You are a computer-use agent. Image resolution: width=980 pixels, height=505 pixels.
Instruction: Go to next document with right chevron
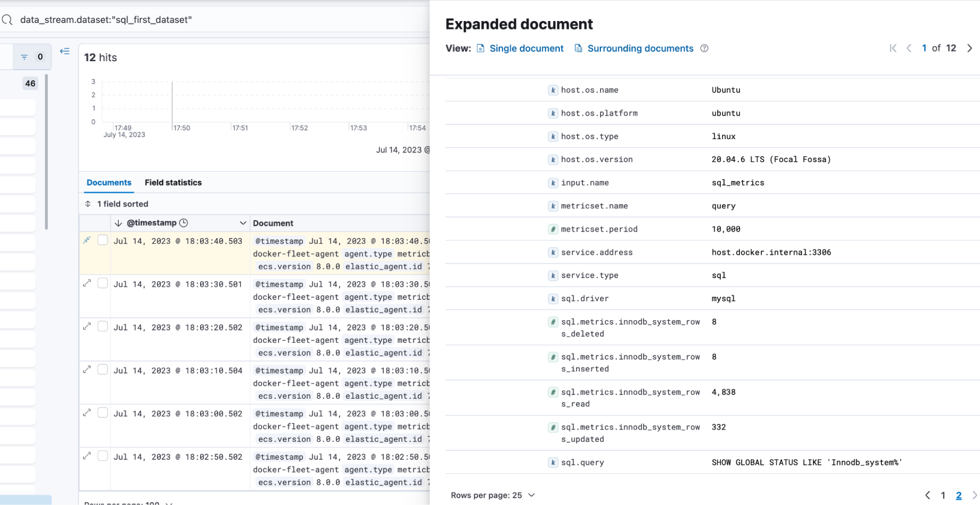tap(969, 48)
